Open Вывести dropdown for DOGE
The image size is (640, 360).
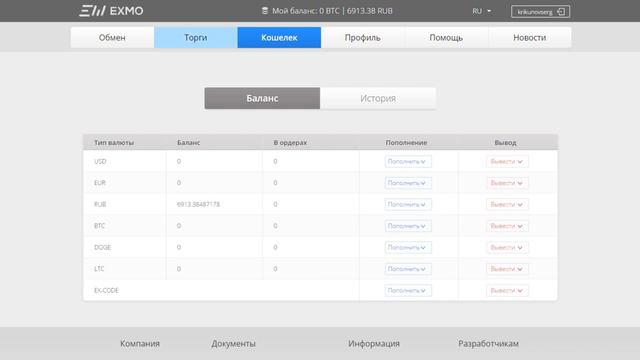tap(507, 248)
